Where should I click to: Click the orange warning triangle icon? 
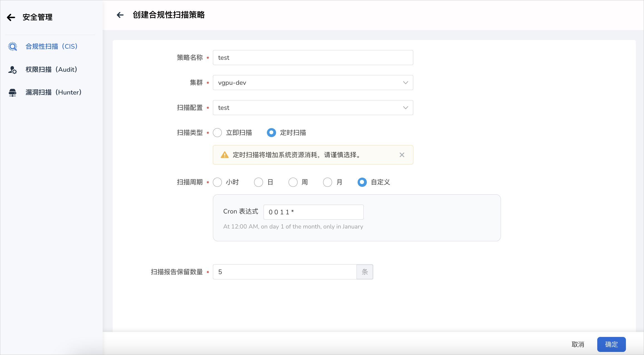tap(224, 155)
